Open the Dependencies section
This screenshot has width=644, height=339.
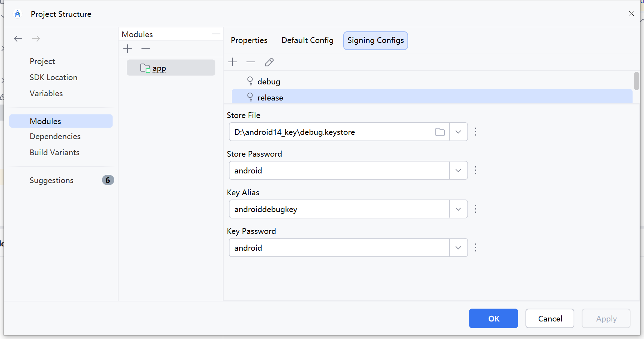(x=55, y=136)
